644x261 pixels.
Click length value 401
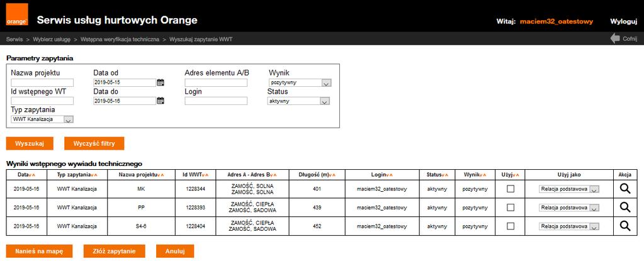click(x=317, y=189)
